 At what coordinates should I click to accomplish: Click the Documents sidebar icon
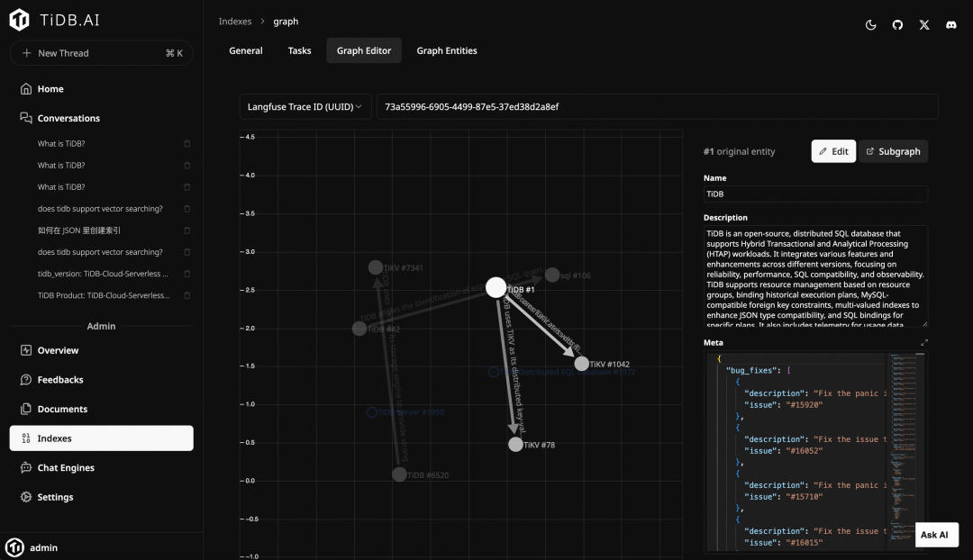(x=25, y=409)
